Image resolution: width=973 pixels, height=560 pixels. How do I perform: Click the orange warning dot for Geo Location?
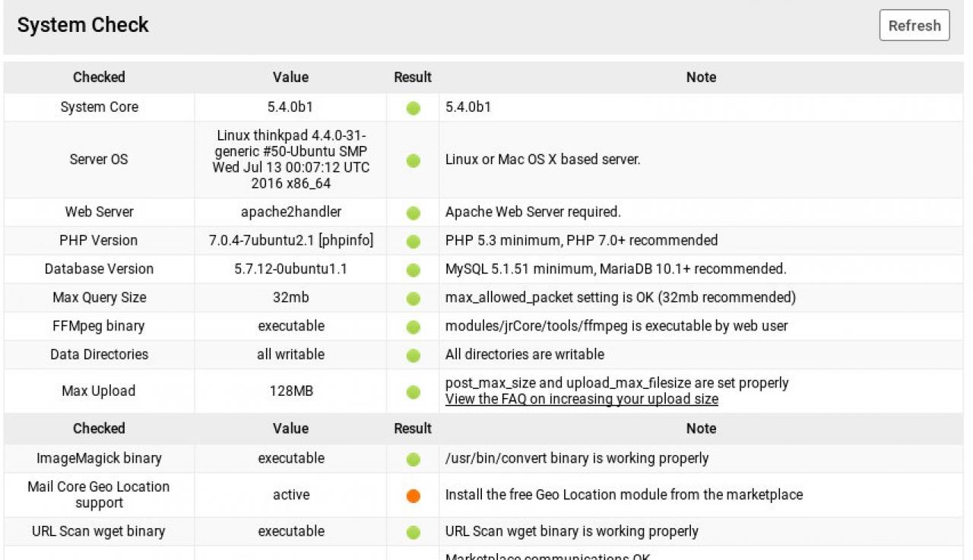pos(413,495)
